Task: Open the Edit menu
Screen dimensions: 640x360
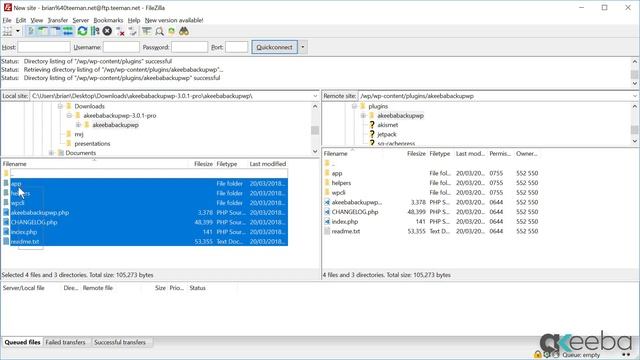Action: (x=21, y=20)
